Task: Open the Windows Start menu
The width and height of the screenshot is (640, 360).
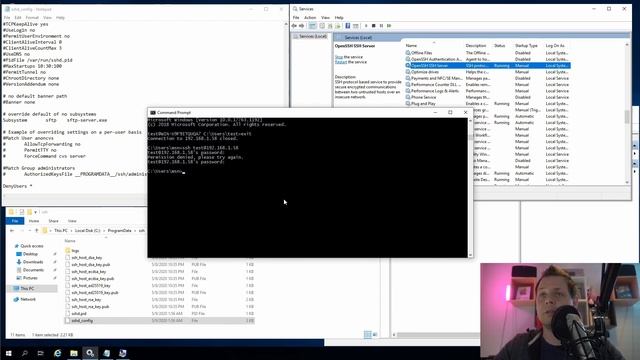Action: 8,353
